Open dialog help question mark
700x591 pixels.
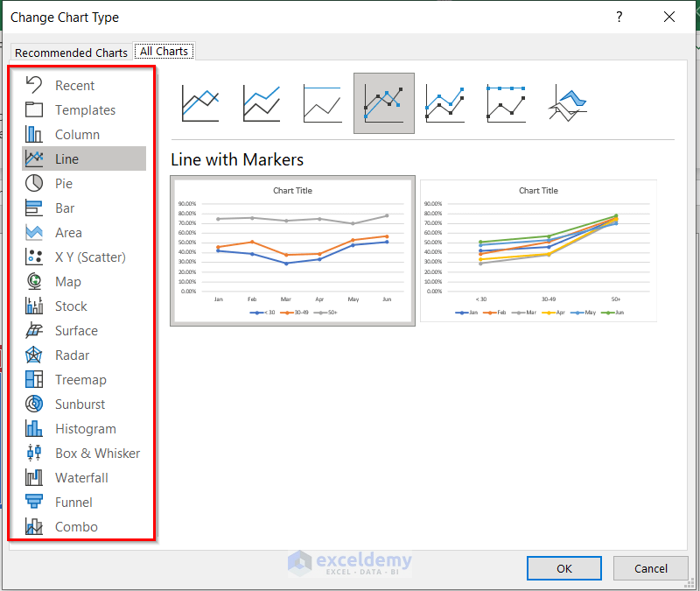coord(619,17)
